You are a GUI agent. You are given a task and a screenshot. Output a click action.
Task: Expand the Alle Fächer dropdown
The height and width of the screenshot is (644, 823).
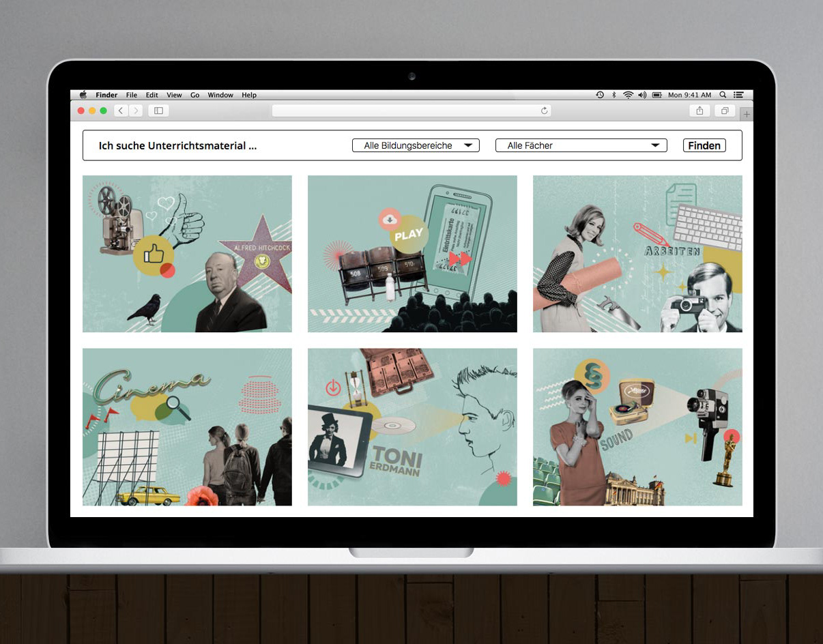pos(581,145)
